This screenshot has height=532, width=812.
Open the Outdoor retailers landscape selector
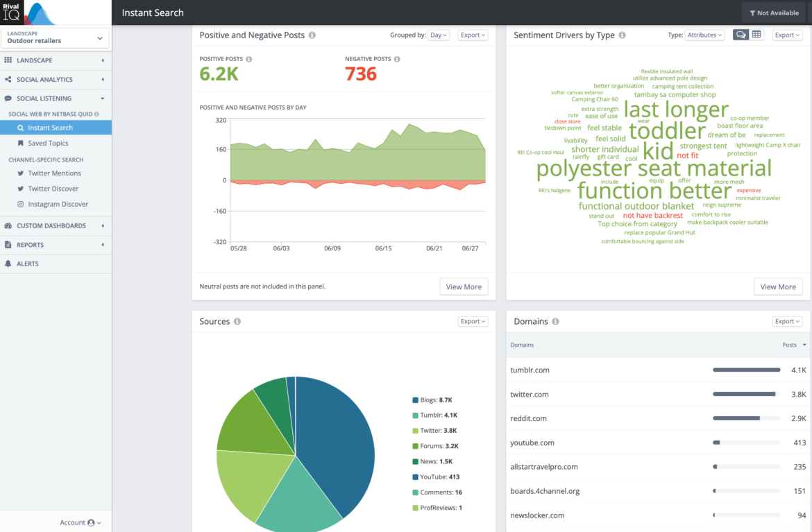56,39
